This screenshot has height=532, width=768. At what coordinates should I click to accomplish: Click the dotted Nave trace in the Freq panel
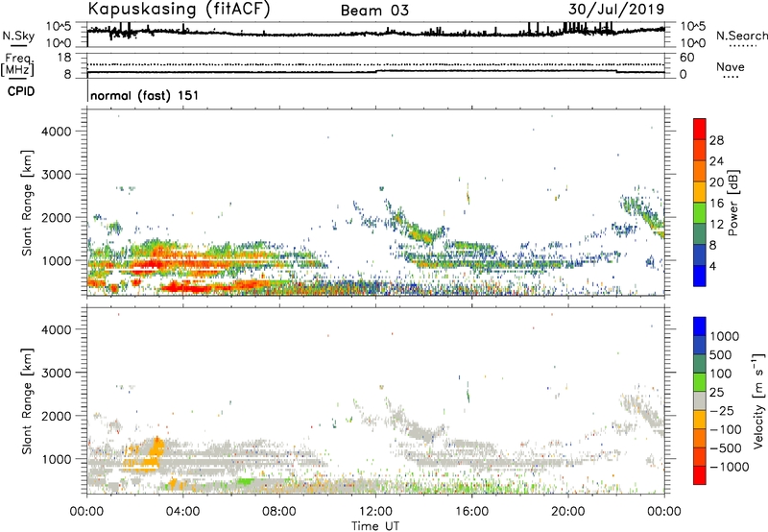(375, 64)
